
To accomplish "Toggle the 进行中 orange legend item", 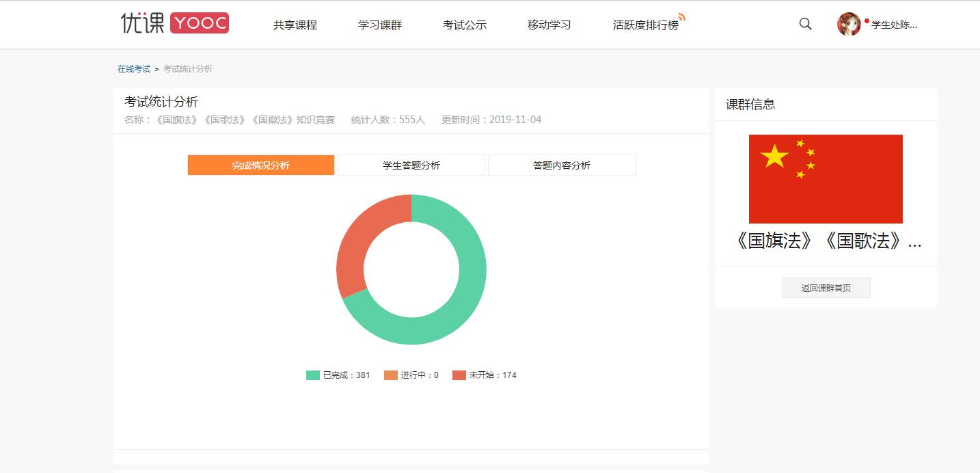I will tap(411, 375).
